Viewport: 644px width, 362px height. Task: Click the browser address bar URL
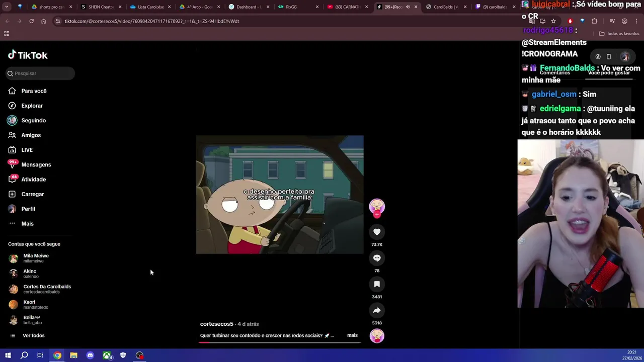(x=151, y=21)
